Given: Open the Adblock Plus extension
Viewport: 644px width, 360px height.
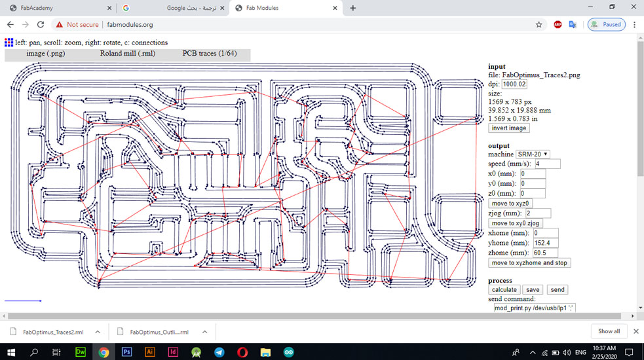Looking at the screenshot, I should 558,25.
